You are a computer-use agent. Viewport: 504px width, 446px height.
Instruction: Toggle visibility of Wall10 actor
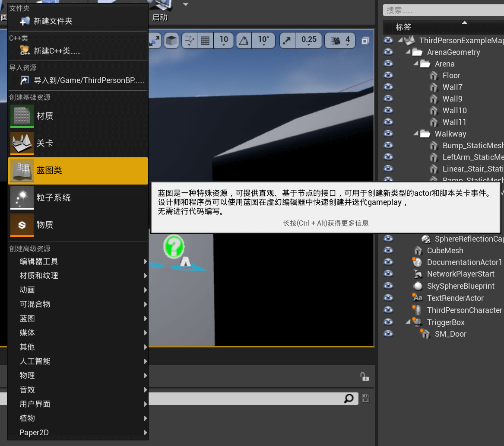pyautogui.click(x=388, y=110)
